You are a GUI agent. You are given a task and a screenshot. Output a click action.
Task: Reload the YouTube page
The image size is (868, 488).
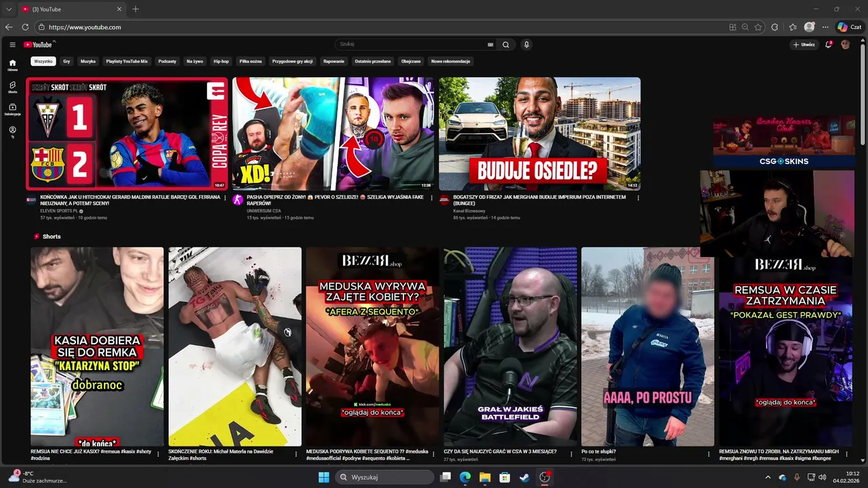25,27
